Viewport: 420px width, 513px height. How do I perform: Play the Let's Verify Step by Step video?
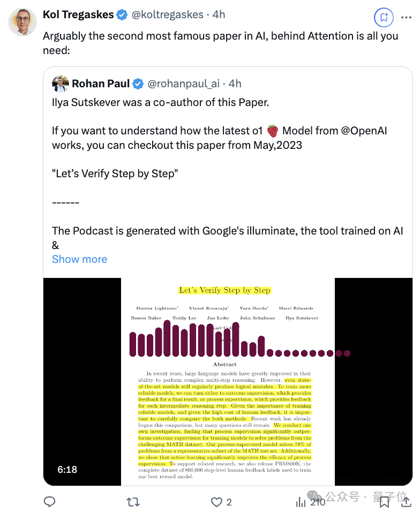pos(228,381)
